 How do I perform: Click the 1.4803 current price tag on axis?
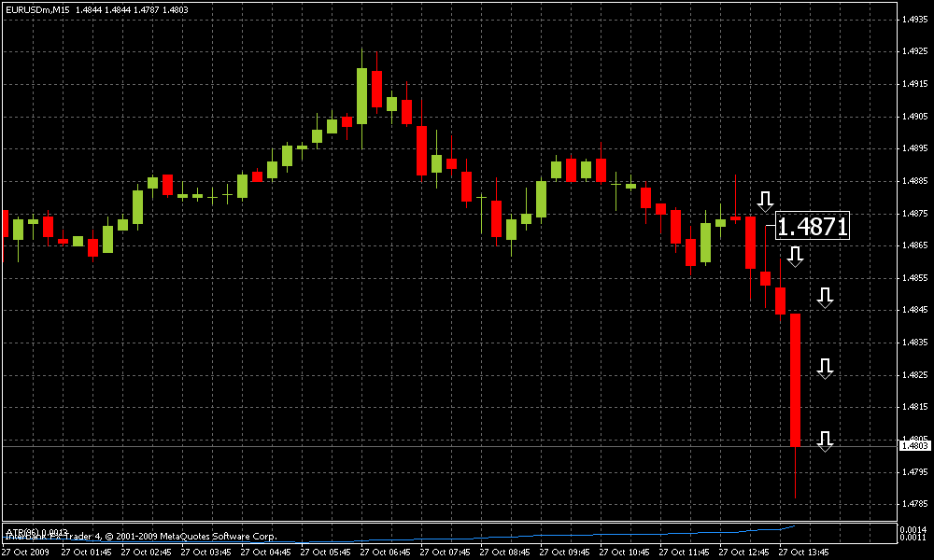pyautogui.click(x=914, y=446)
